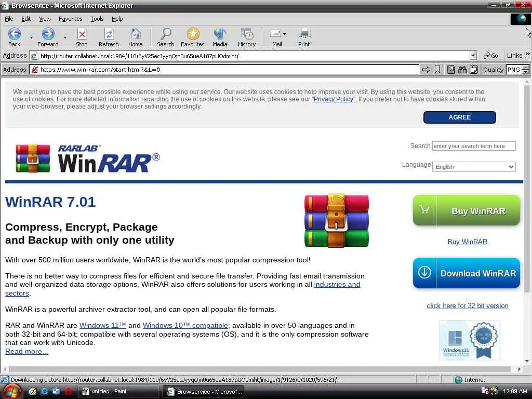Open the Media toolbar button
This screenshot has height=399, width=532.
(220, 37)
